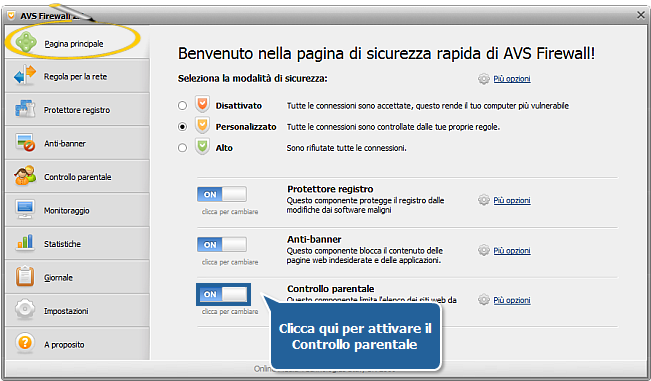The image size is (651, 381).
Task: Click 'Disattivato' mode label
Action: 238,106
